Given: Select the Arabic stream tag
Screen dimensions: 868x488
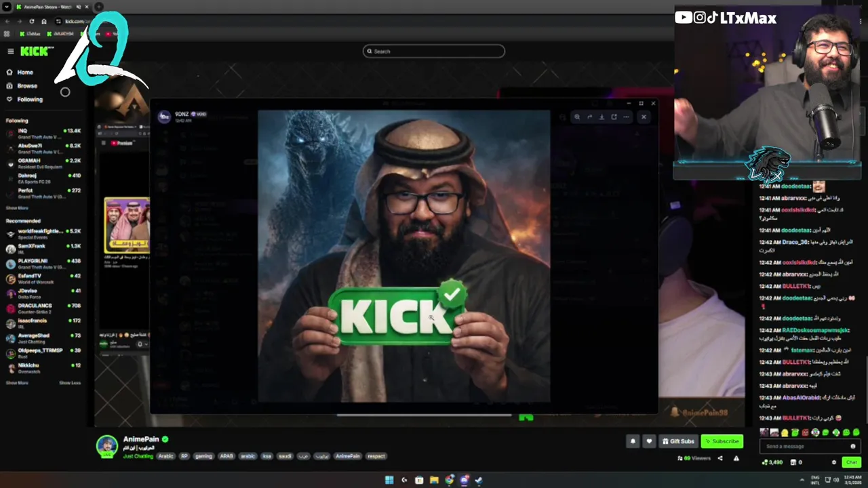Looking at the screenshot, I should [166, 456].
